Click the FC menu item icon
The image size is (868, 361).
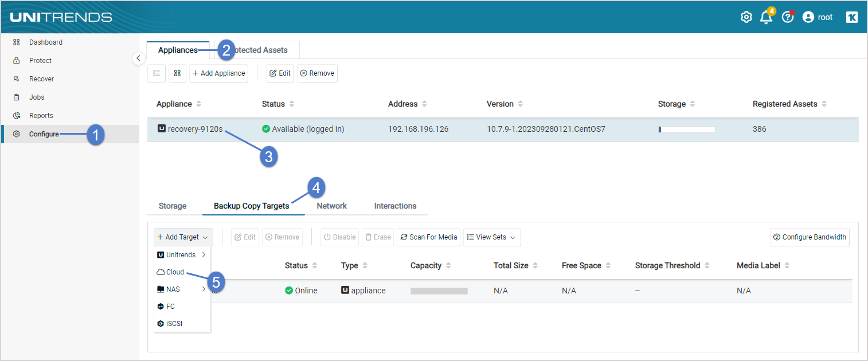pyautogui.click(x=161, y=307)
